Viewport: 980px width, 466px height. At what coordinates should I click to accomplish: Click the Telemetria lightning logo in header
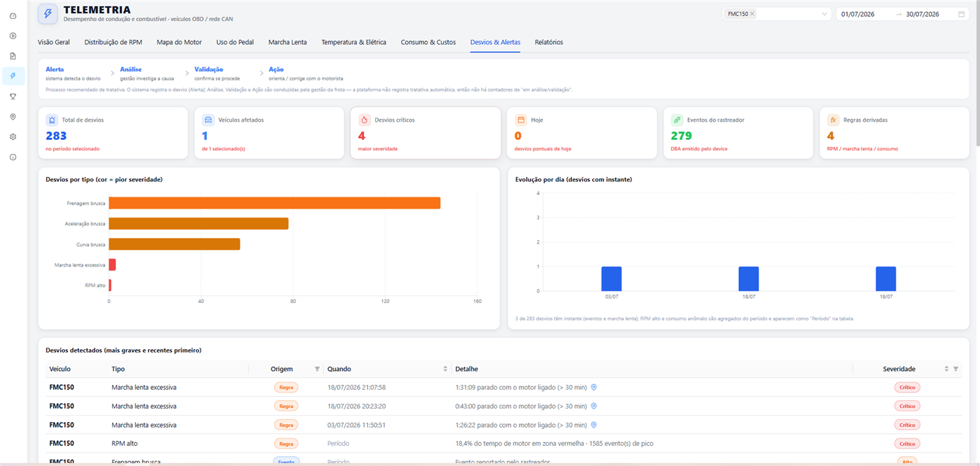tap(48, 13)
